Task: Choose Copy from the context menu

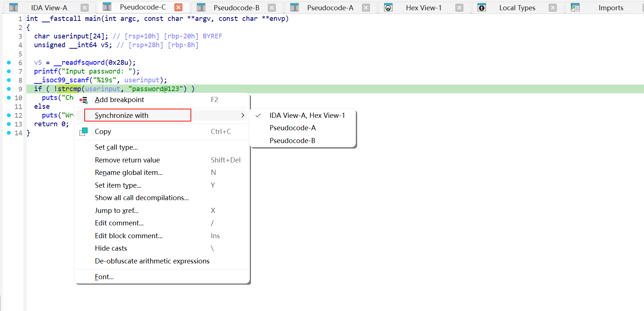Action: point(162,132)
